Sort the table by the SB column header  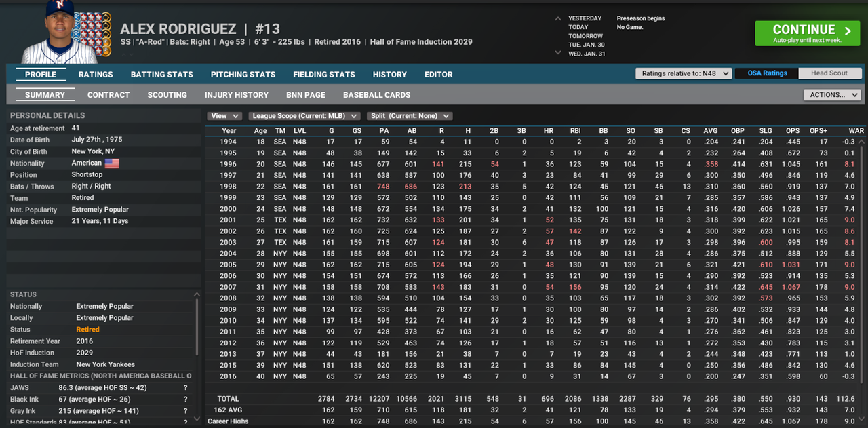658,131
